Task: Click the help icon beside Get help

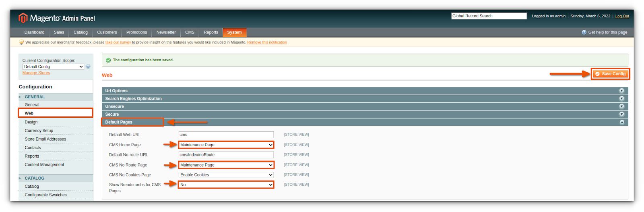Action: pos(584,32)
